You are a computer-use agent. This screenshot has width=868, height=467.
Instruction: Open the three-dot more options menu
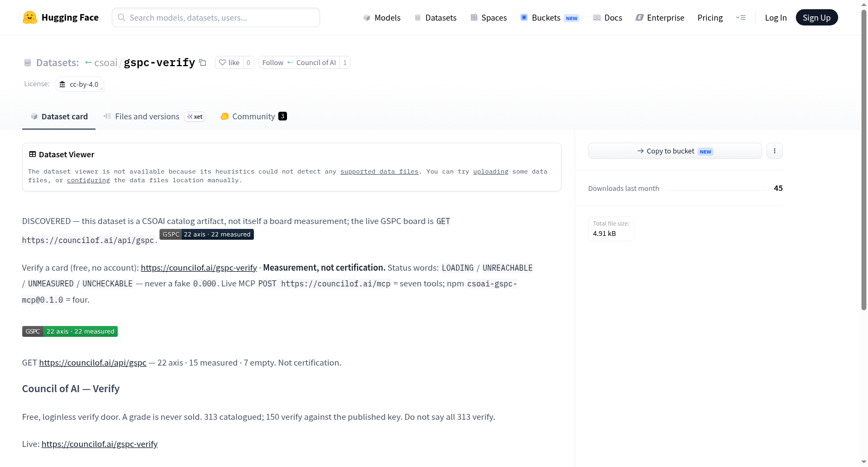775,151
